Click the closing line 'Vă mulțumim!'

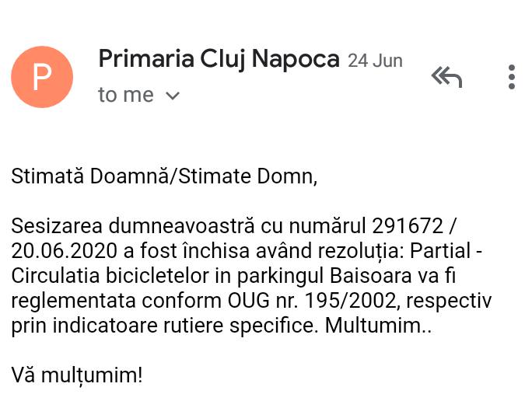coord(77,376)
